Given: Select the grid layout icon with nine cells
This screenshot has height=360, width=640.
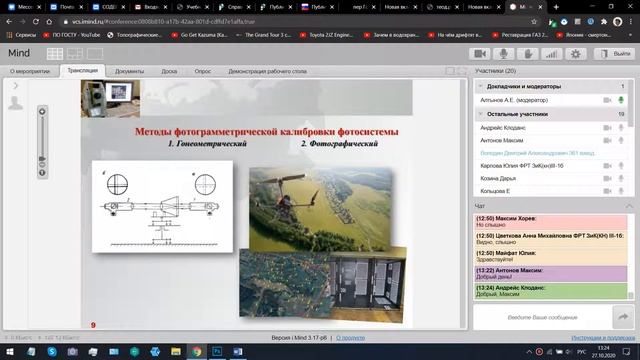Looking at the screenshot, I should click(55, 53).
